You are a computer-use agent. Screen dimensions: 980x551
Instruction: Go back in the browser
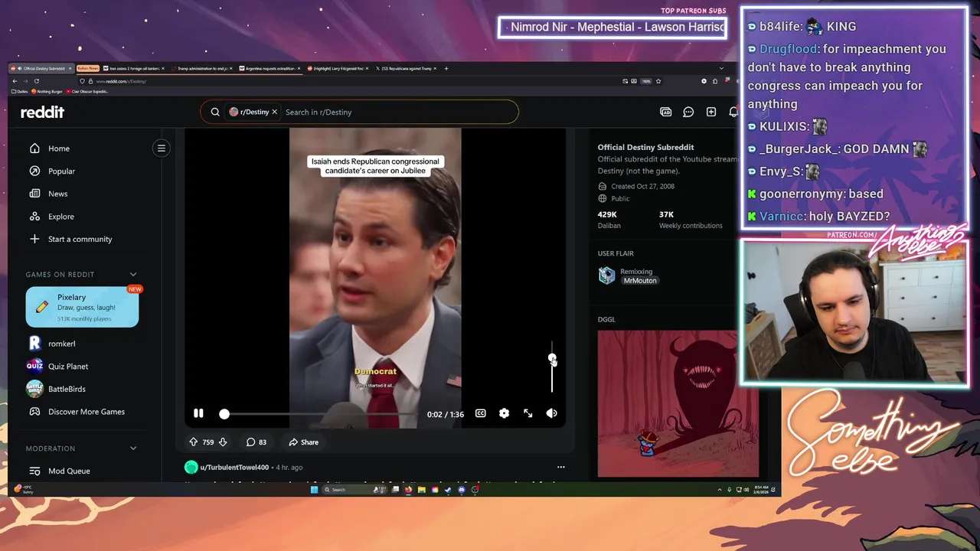[15, 81]
